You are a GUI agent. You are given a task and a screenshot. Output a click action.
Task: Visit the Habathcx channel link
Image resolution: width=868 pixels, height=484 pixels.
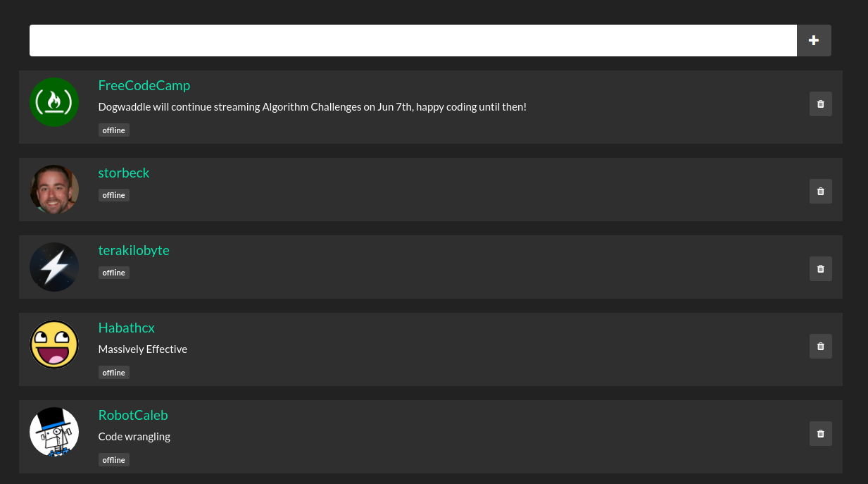pos(127,328)
